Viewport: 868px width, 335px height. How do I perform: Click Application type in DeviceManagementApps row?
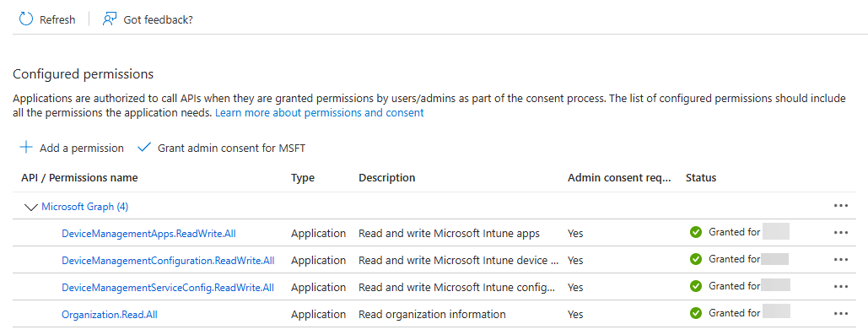click(319, 233)
